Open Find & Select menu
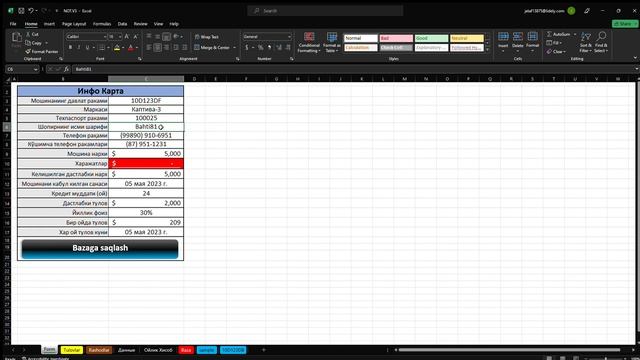 pyautogui.click(x=601, y=42)
